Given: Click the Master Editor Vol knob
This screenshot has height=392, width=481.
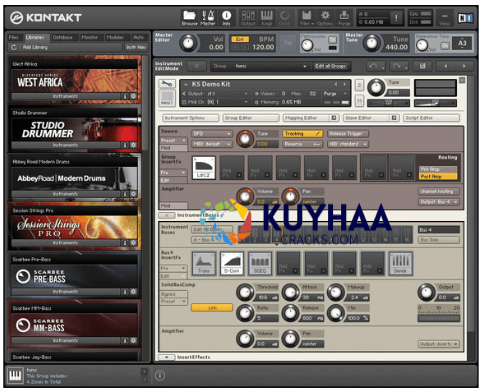Looking at the screenshot, I should [188, 43].
